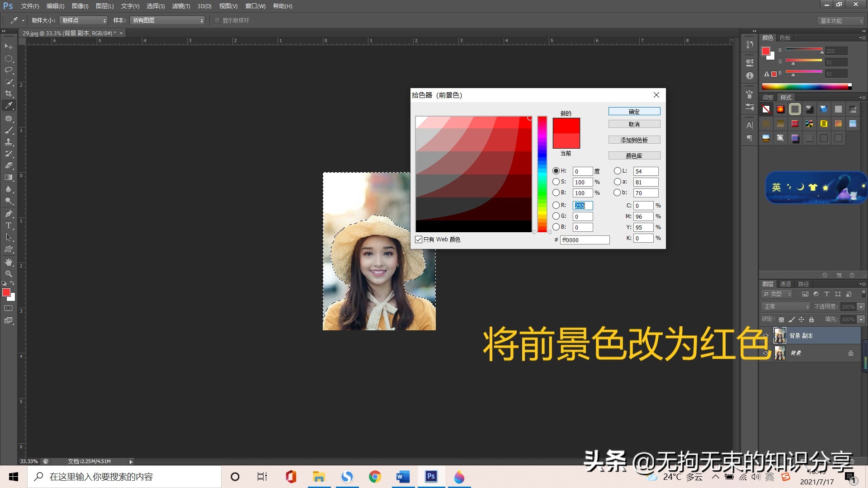Image resolution: width=868 pixels, height=488 pixels.
Task: Select the Hand tool
Action: [x=9, y=262]
